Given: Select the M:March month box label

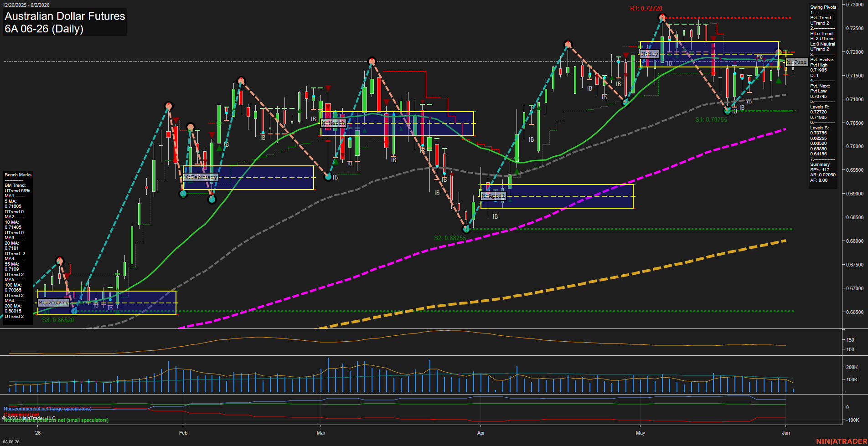Looking at the screenshot, I should (x=333, y=123).
